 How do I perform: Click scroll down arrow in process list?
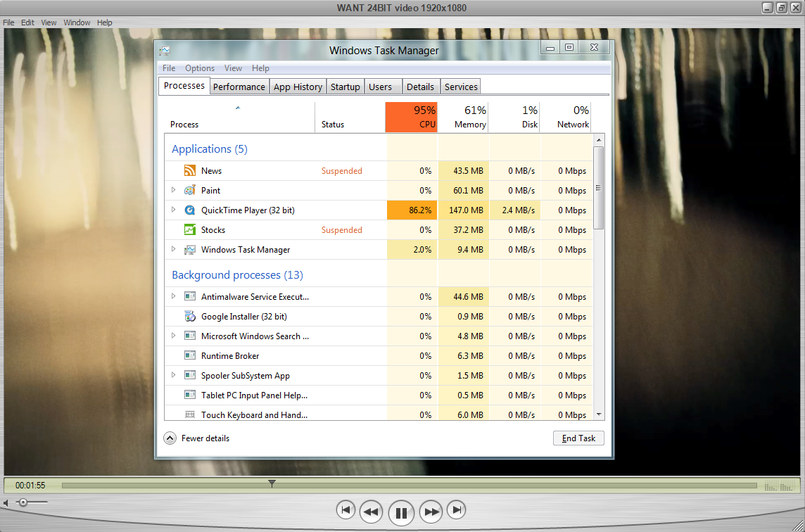click(599, 414)
